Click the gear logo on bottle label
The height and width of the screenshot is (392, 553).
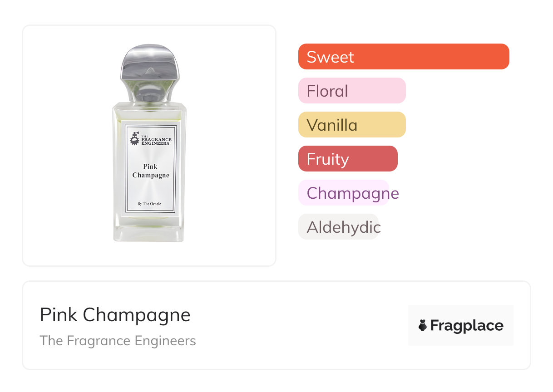pyautogui.click(x=134, y=138)
